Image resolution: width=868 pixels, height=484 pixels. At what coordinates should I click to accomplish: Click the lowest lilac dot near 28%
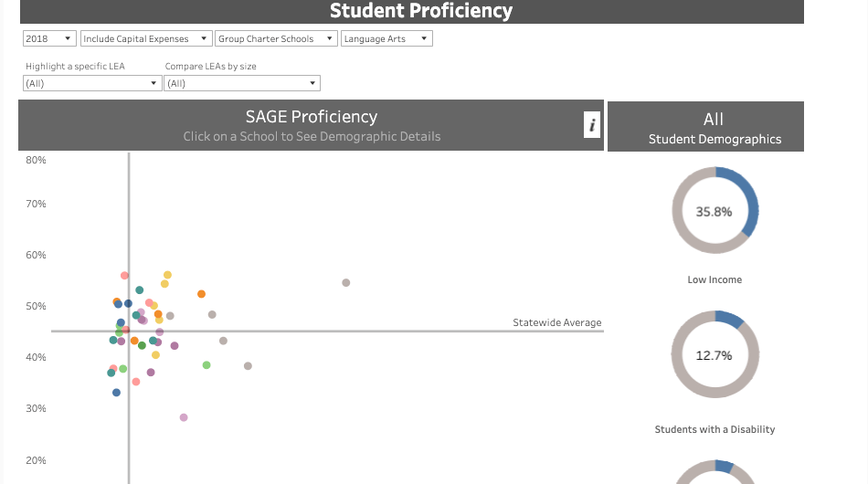(184, 417)
